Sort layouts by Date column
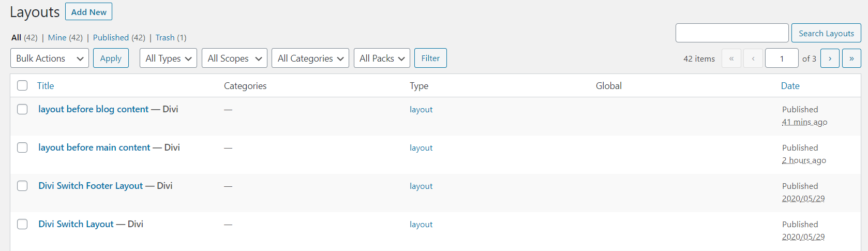 pyautogui.click(x=790, y=86)
